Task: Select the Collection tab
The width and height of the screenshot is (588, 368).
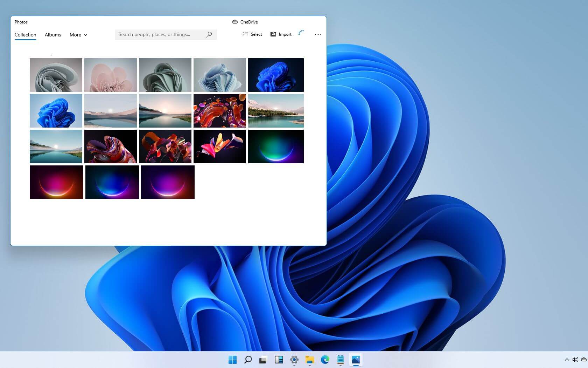Action: 25,35
